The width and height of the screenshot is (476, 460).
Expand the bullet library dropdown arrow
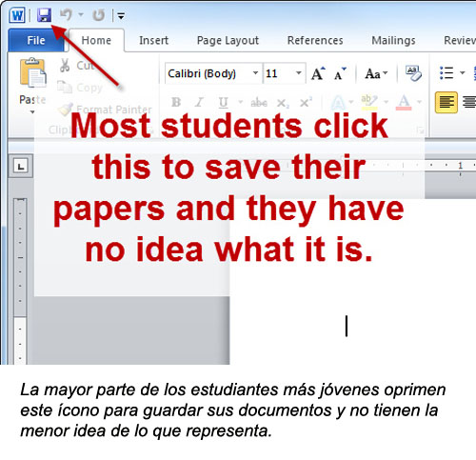pos(463,73)
